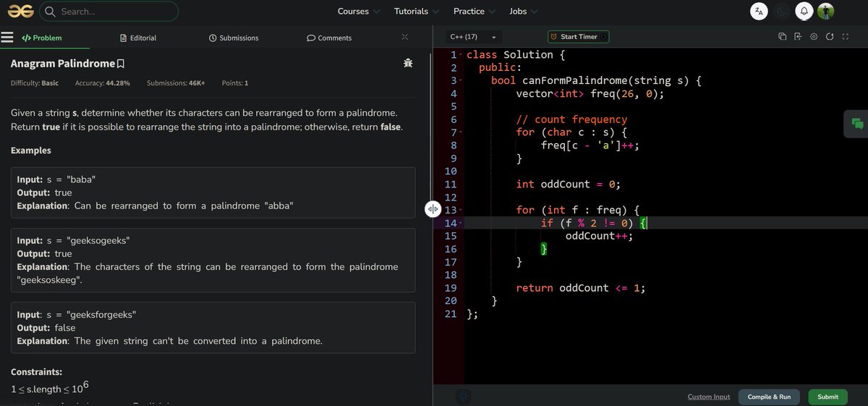Expand the Tutorials menu
The width and height of the screenshot is (868, 406).
(417, 11)
